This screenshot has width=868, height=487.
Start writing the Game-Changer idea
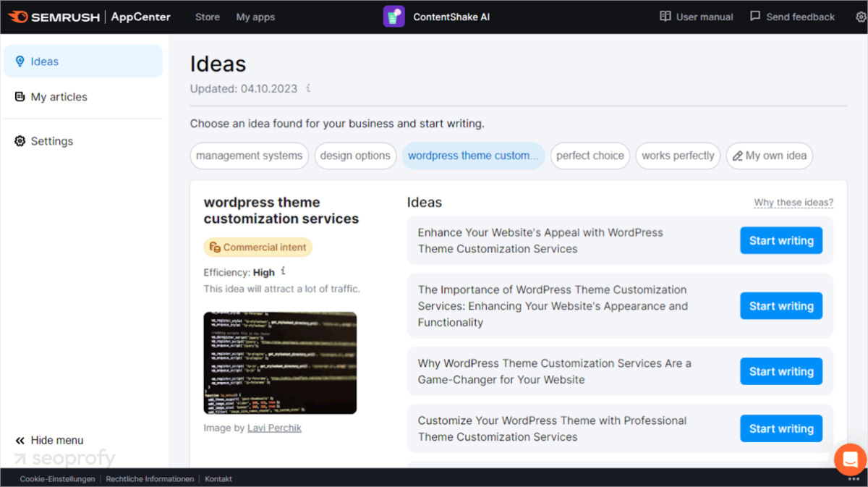pyautogui.click(x=781, y=371)
